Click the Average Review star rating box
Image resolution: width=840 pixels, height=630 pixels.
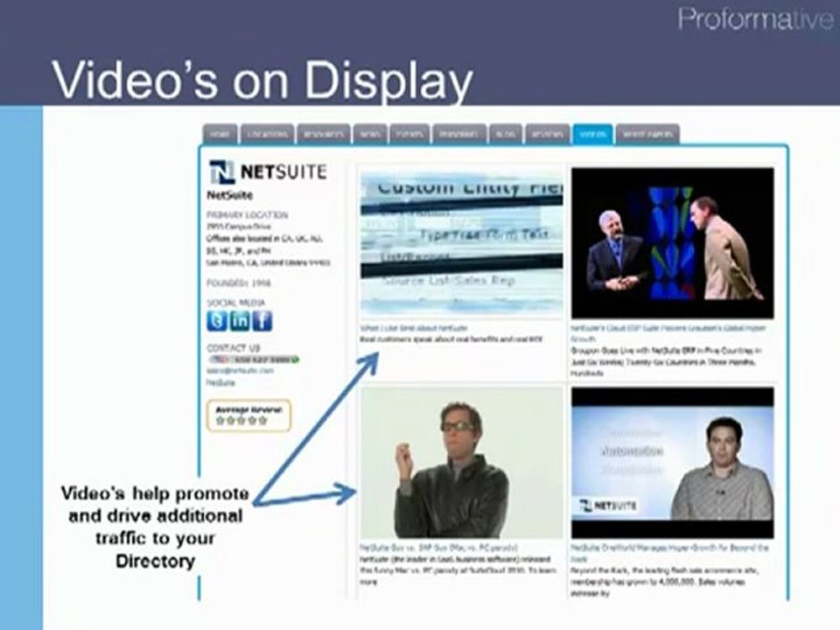click(x=249, y=415)
